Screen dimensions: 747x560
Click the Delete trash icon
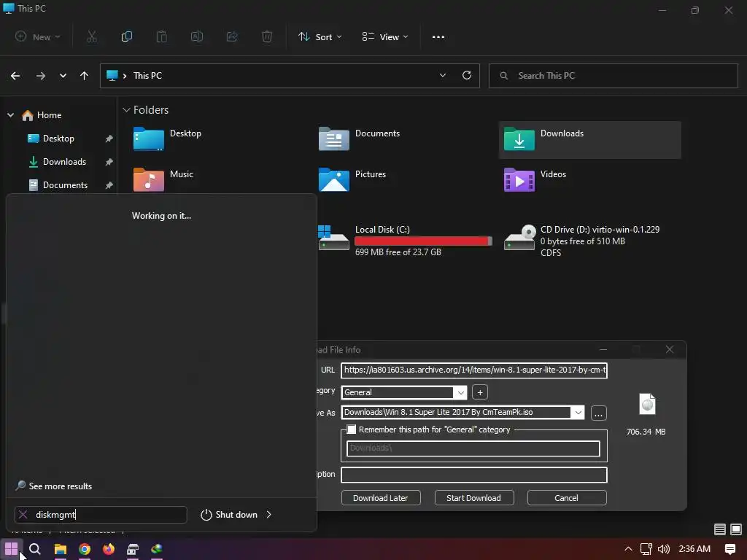[x=267, y=36]
